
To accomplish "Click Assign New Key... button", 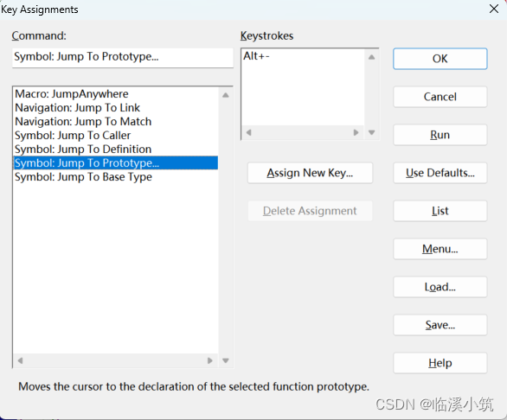I will coord(310,173).
